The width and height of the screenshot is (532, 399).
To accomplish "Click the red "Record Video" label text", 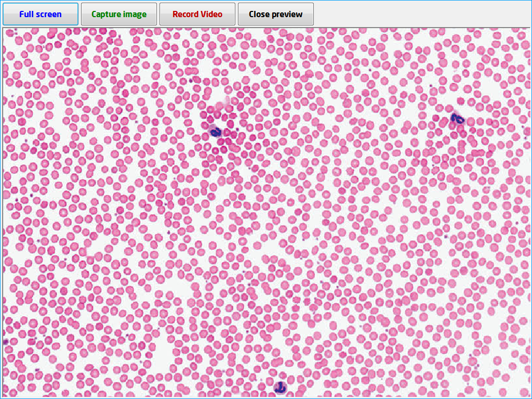I will (197, 14).
